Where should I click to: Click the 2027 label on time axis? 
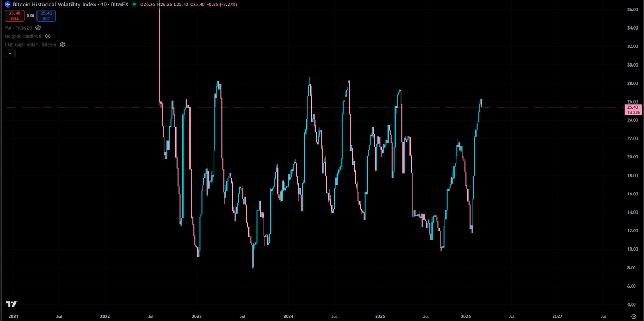558,317
